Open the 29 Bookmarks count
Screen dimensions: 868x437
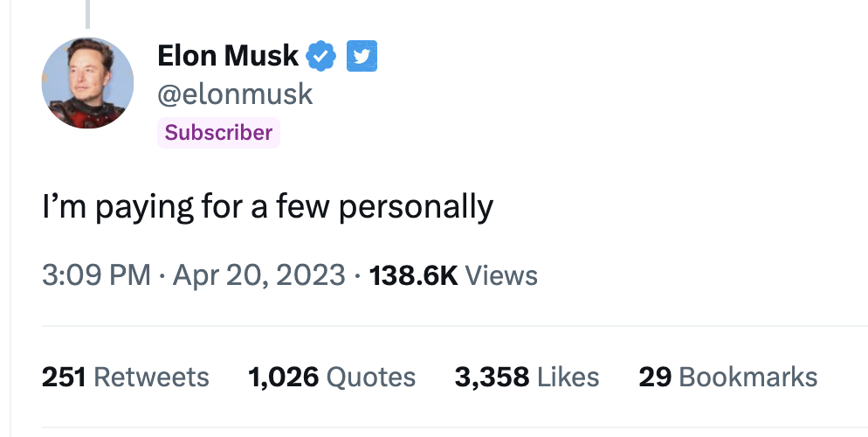[728, 377]
